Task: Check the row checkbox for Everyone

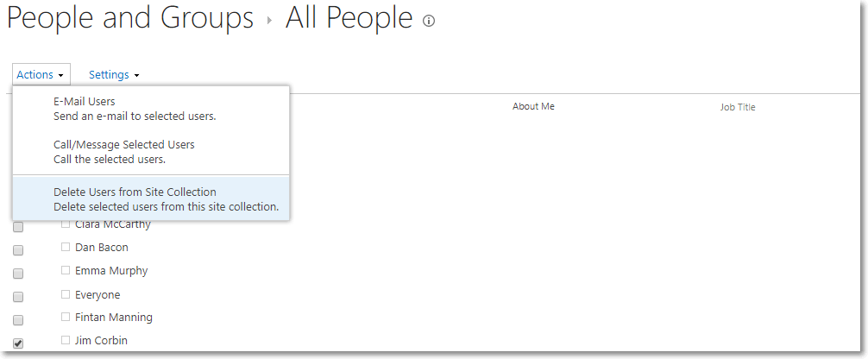Action: pos(18,297)
